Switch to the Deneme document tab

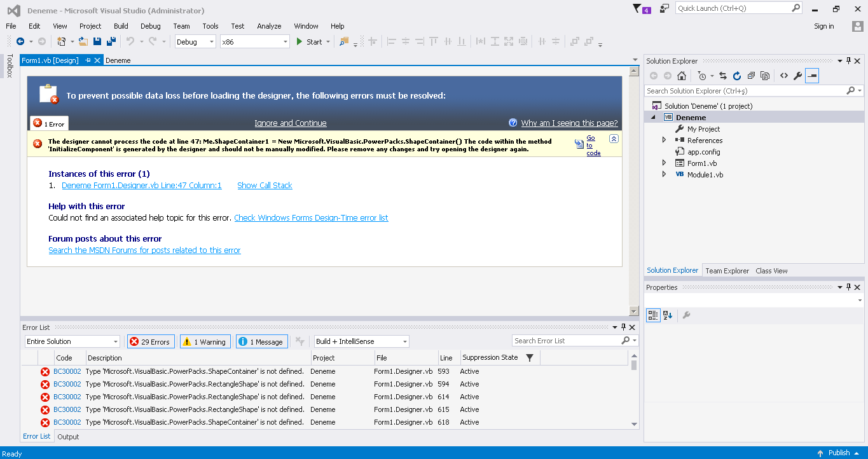[118, 60]
